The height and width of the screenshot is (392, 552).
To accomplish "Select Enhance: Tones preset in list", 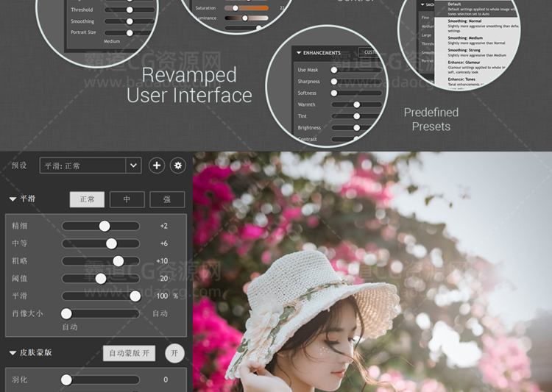I will (x=467, y=82).
